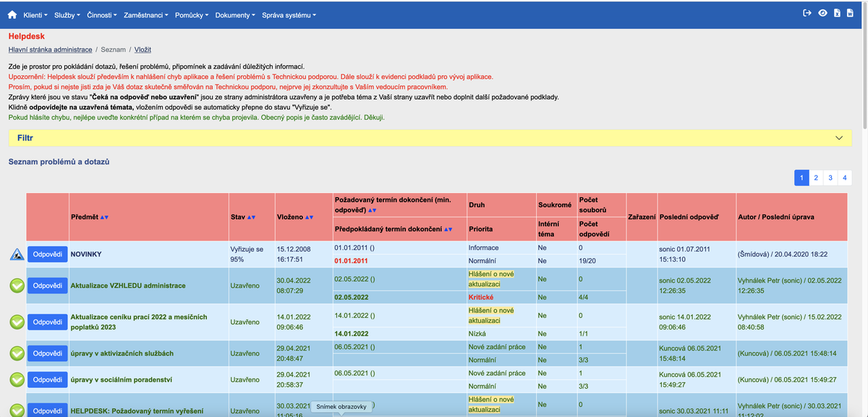Click the logout icon in top bar
The height and width of the screenshot is (417, 868).
coord(807,14)
